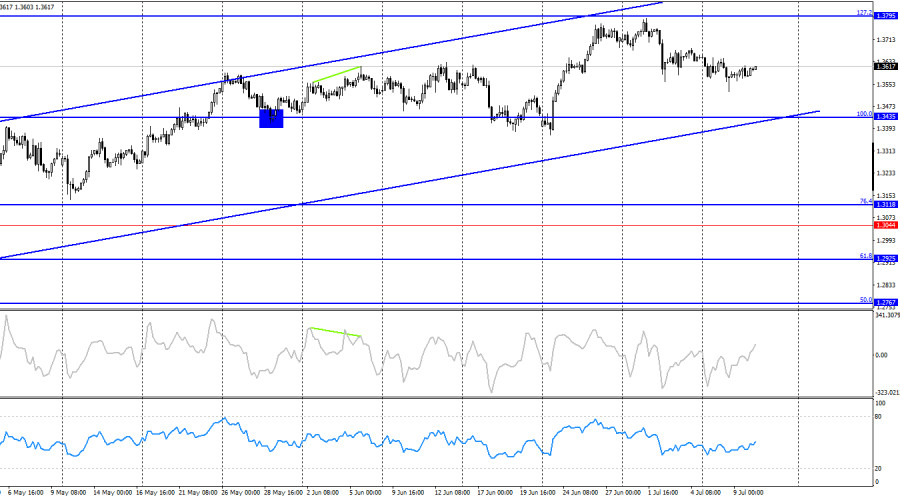
Task: Click the RSI scale value 20
Action: 878,469
